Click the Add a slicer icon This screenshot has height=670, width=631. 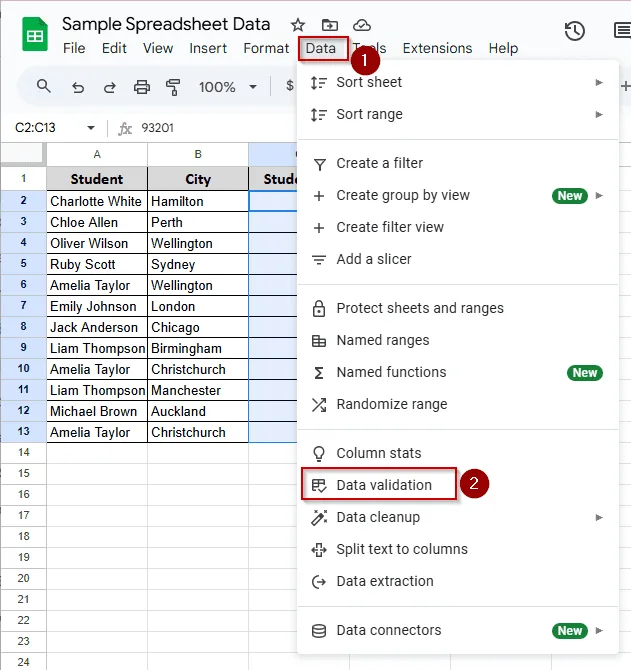point(319,259)
